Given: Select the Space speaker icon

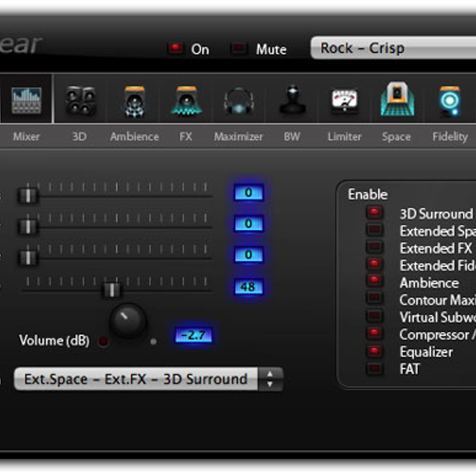Looking at the screenshot, I should click(397, 100).
